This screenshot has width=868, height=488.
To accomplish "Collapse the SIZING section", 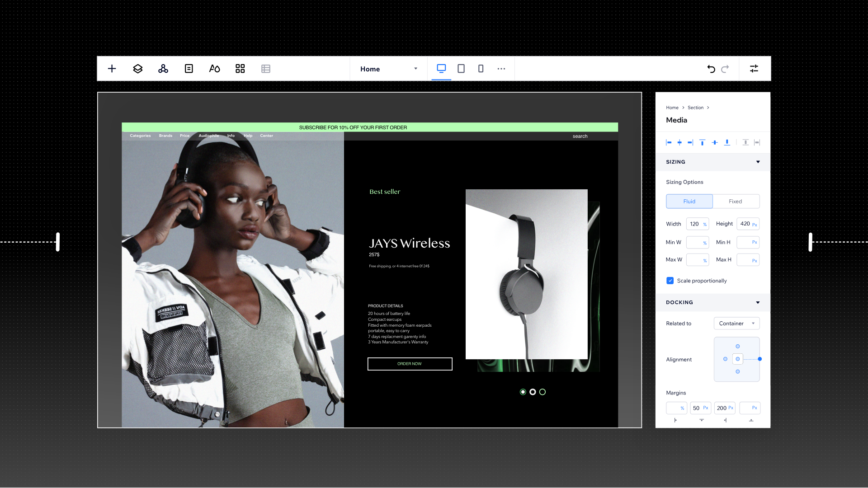I will (758, 162).
